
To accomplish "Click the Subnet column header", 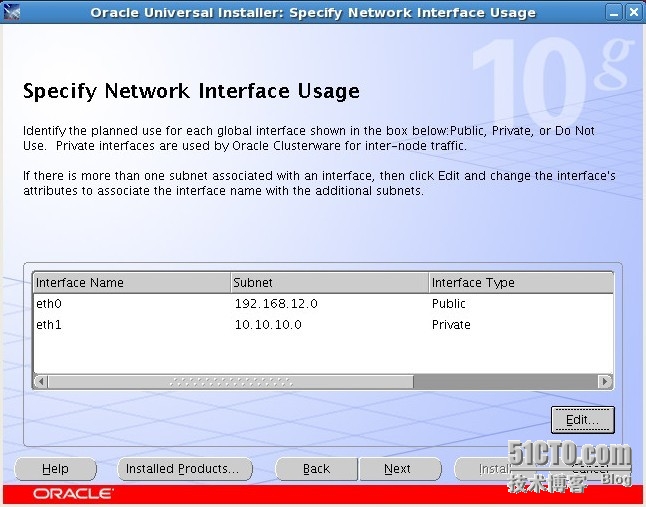I will [330, 283].
